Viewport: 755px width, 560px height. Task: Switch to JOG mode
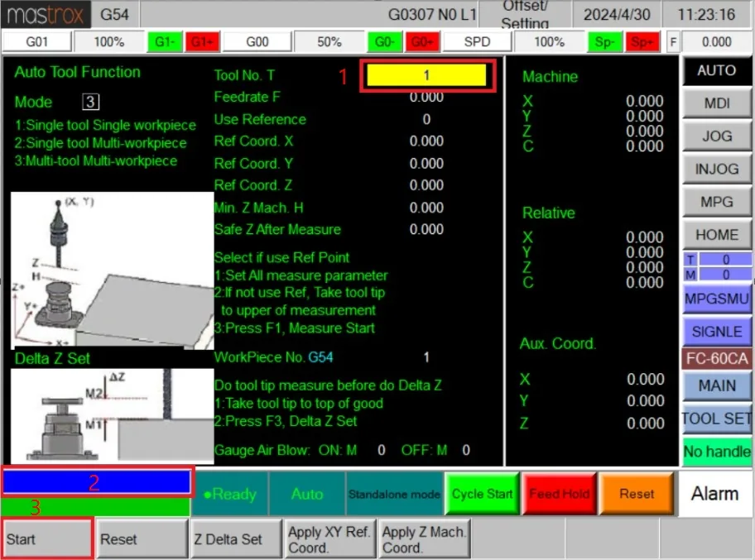tap(716, 136)
